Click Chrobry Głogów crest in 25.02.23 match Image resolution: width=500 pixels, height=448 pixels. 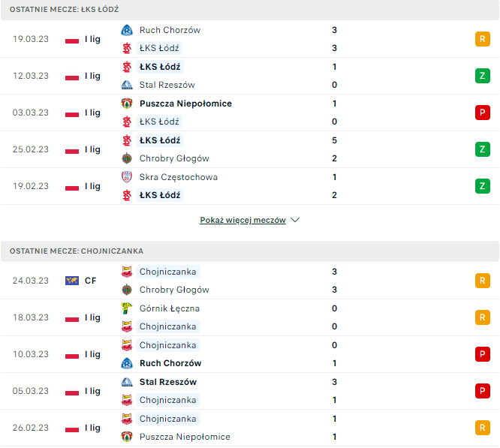point(126,158)
